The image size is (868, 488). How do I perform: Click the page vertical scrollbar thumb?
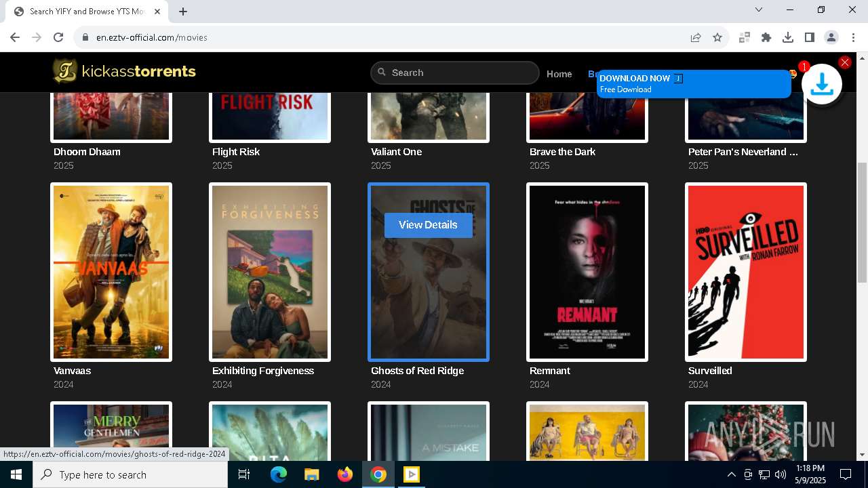point(862,222)
